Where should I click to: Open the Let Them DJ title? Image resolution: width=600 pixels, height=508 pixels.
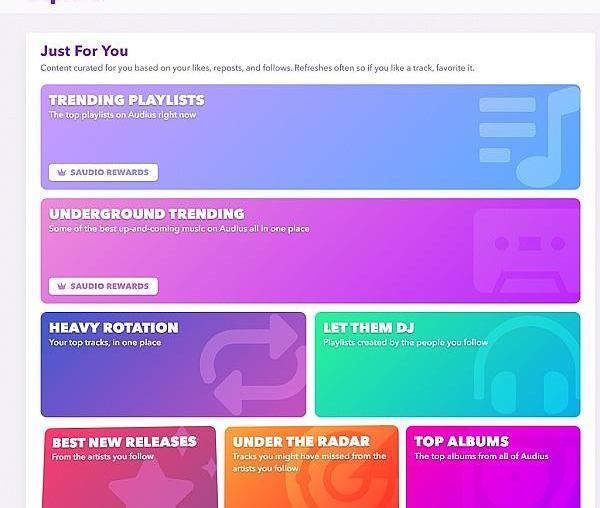tap(368, 327)
